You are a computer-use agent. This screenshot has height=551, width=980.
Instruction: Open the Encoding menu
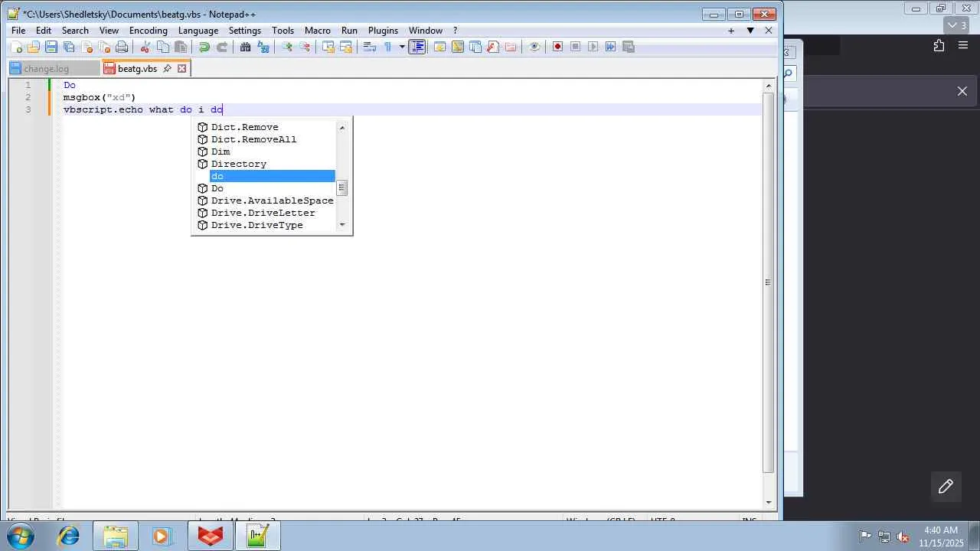point(149,31)
